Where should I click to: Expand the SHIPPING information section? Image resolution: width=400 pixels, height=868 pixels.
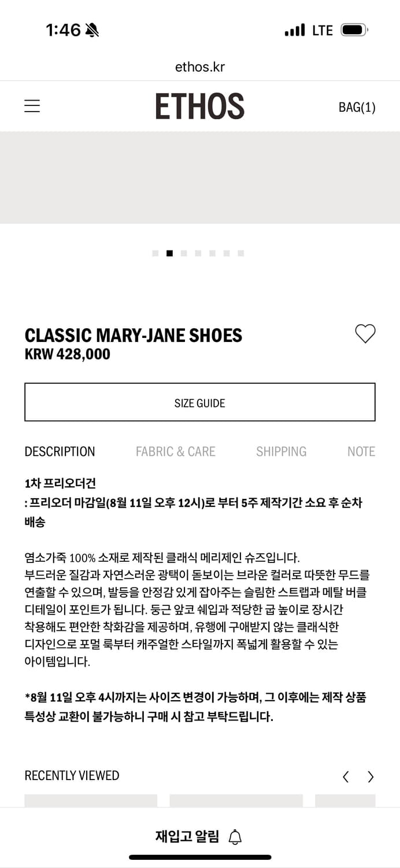click(281, 451)
